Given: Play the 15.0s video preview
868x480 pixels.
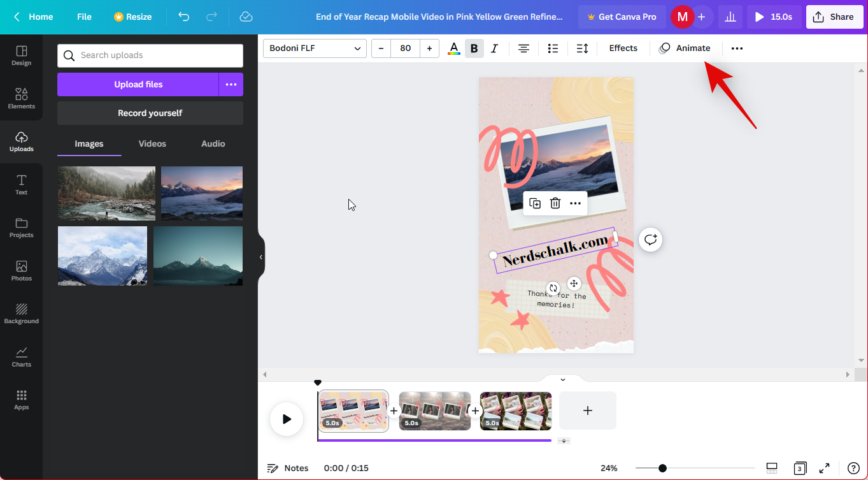Looking at the screenshot, I should (x=774, y=17).
